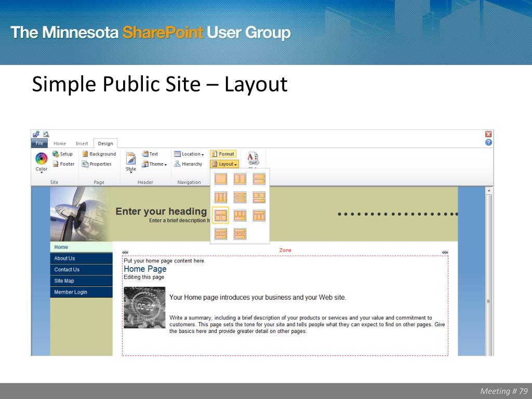Click the airplane propeller header image

[x=80, y=214]
